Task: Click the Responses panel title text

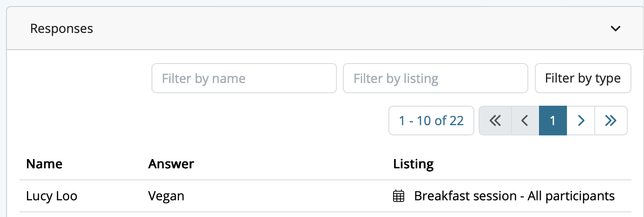Action: click(x=61, y=29)
